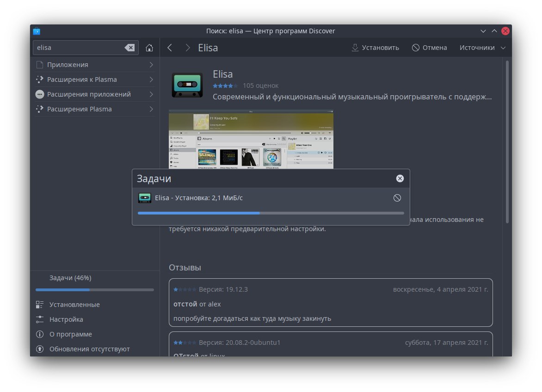The width and height of the screenshot is (542, 392).
Task: Click the Elisa cassette icon in task row
Action: pos(144,198)
